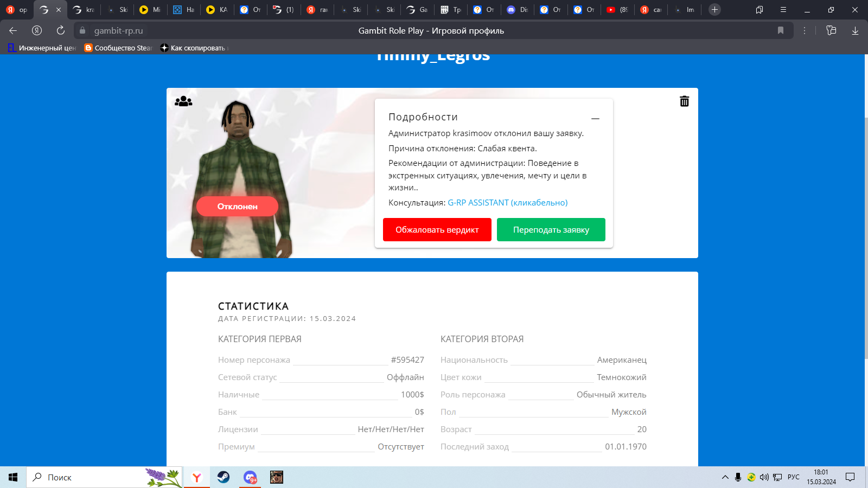Open the Инженерный центр bookmark
Screen dimensions: 868x488
pyautogui.click(x=42, y=48)
